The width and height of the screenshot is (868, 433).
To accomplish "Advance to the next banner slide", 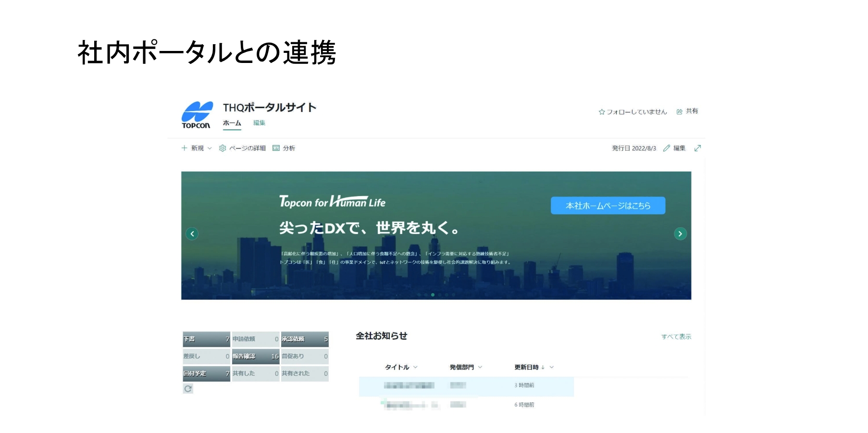I will [x=680, y=234].
